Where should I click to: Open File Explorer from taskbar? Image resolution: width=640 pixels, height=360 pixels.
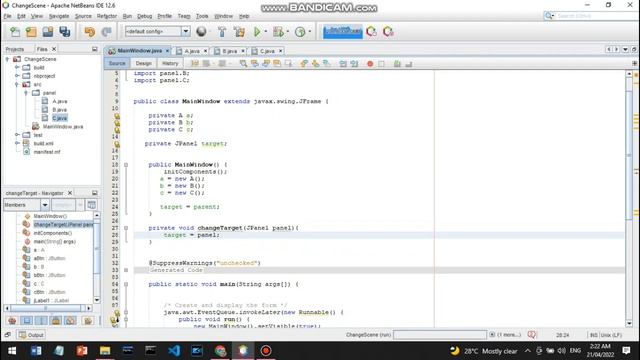(x=105, y=351)
